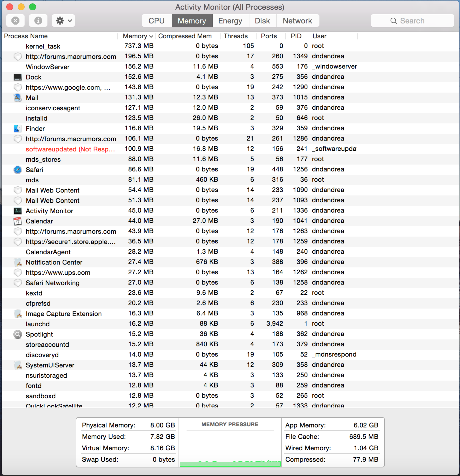Click the _windowserver user entry
This screenshot has width=460, height=476.
click(334, 67)
